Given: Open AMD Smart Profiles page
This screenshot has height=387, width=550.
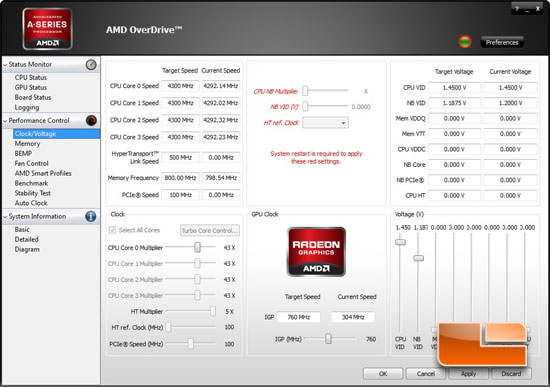Looking at the screenshot, I should (43, 173).
